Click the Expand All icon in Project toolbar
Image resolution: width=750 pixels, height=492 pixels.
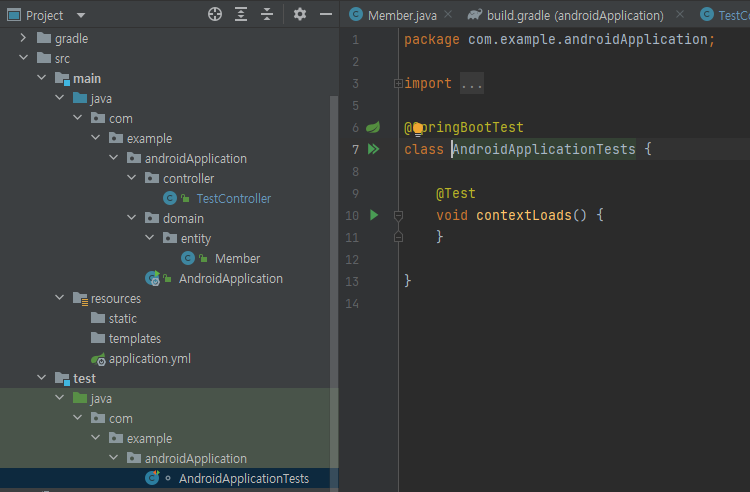241,15
